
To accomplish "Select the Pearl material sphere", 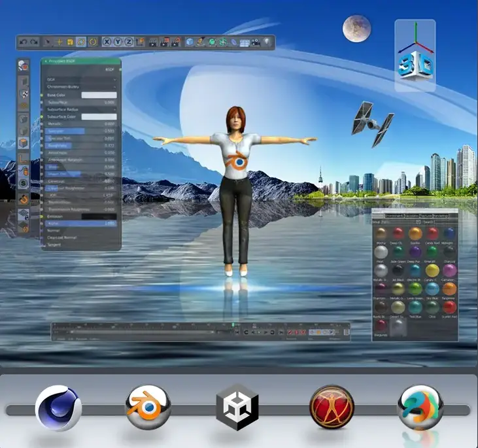I will point(381,252).
